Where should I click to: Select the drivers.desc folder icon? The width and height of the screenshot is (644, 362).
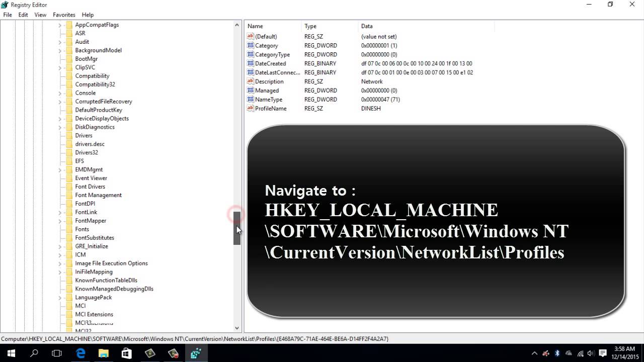click(69, 144)
